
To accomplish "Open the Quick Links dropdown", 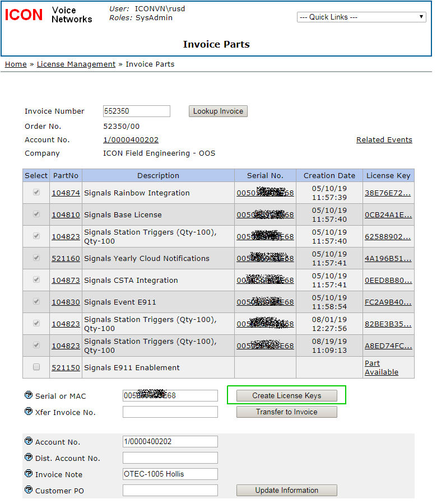I will (361, 17).
